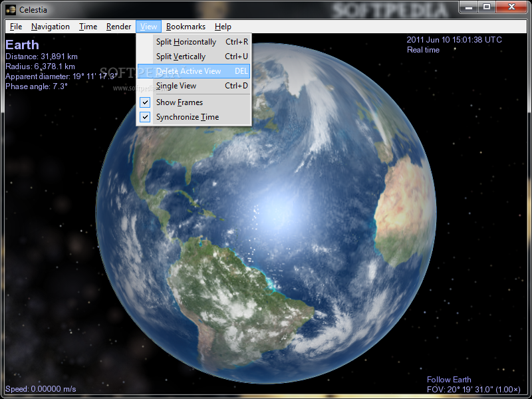This screenshot has height=399, width=532.
Task: Click the 'Apparent diameter' info line
Action: (61, 76)
